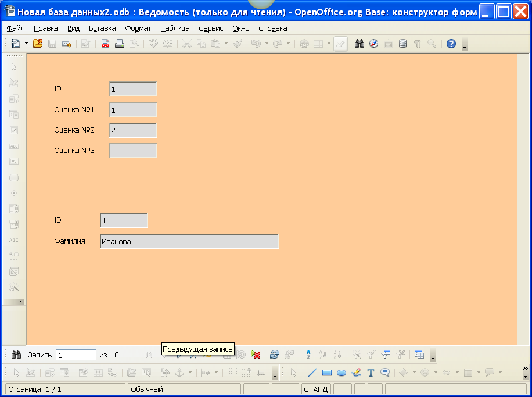Image resolution: width=532 pixels, height=397 pixels.
Task: Click the Refresh icon in navigation bar
Action: click(x=275, y=355)
